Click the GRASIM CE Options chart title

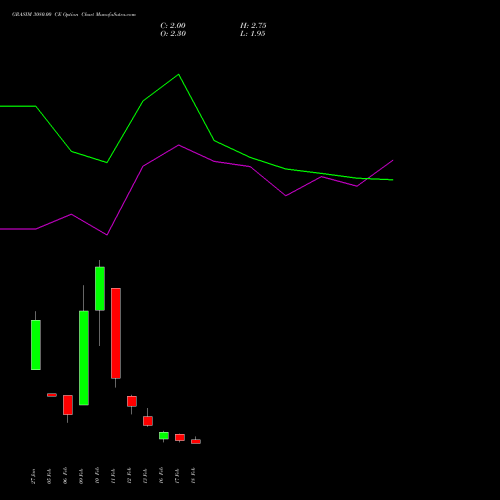coord(74,15)
